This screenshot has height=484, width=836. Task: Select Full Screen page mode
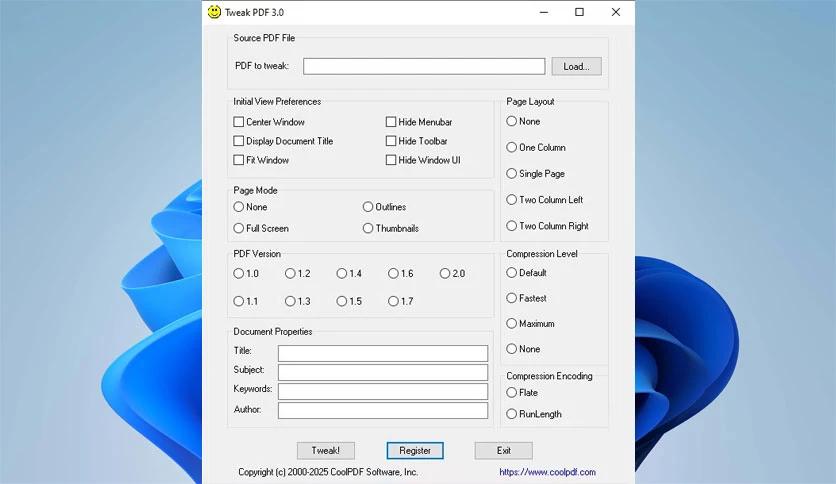tap(239, 228)
